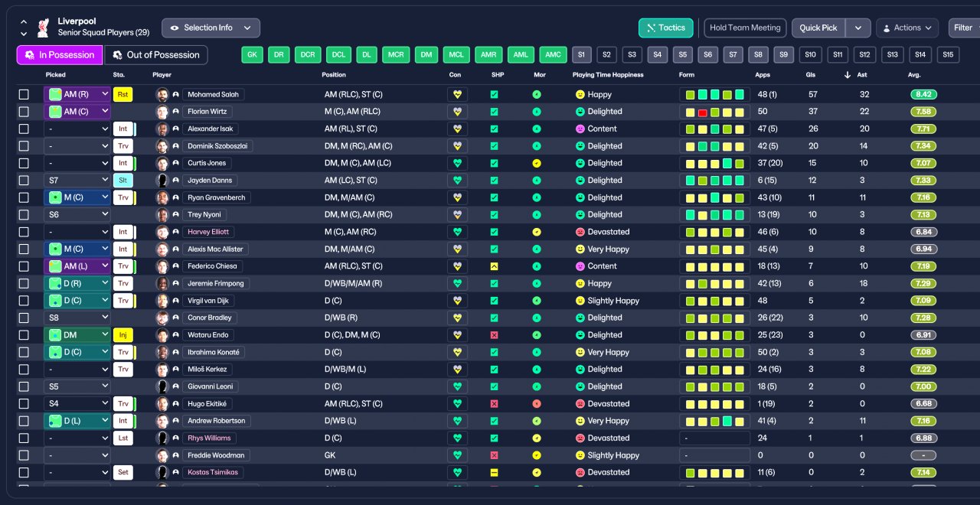Open the Actions dropdown menu
The height and width of the screenshot is (505, 980).
906,28
